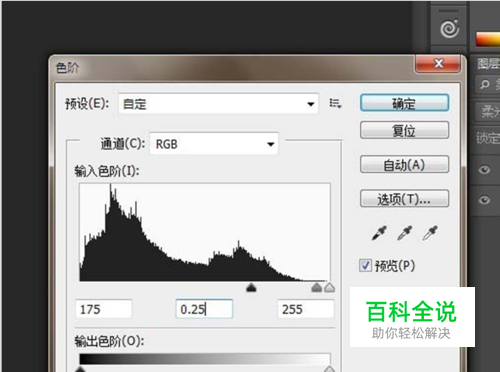Viewport: 500px width, 372px height.
Task: Select the black point eyedropper
Action: (x=379, y=233)
